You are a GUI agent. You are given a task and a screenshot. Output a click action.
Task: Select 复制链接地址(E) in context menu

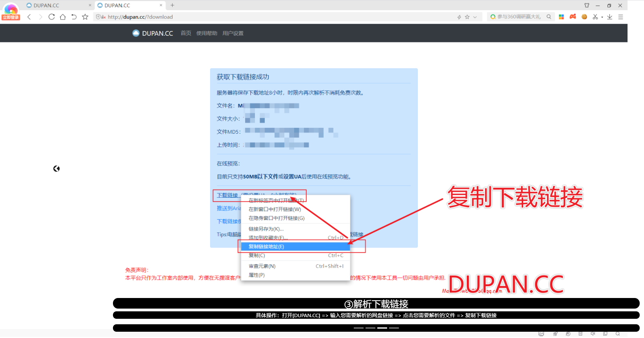pos(295,247)
